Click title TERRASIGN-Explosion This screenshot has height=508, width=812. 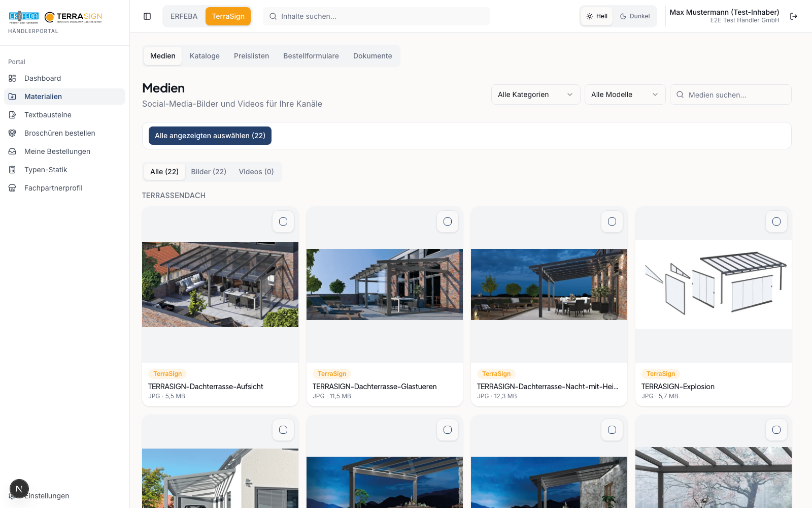pos(678,387)
